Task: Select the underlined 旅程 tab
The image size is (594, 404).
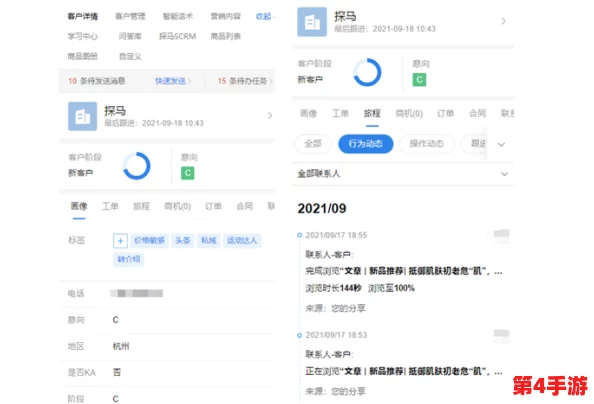Action: click(x=372, y=113)
